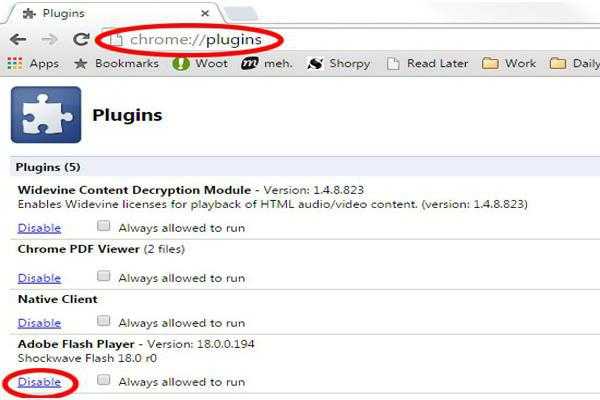
Task: Click the Shockwave Flash 18.0 r0 text
Action: tap(87, 359)
